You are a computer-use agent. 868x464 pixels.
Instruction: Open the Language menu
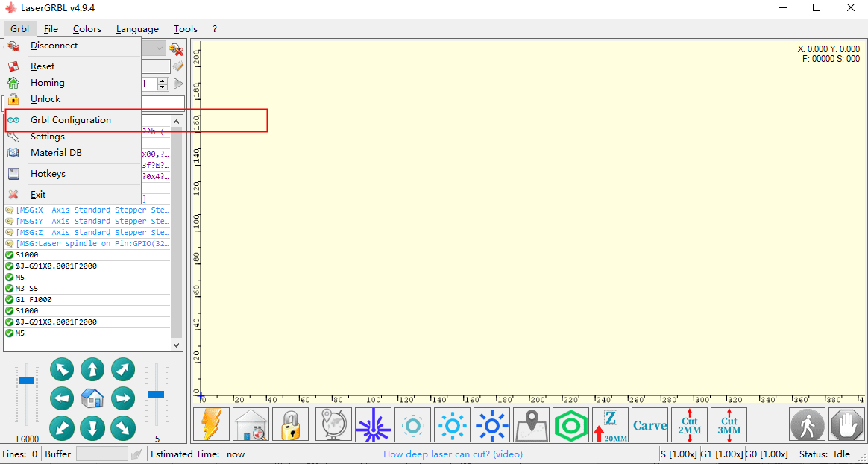(x=137, y=29)
